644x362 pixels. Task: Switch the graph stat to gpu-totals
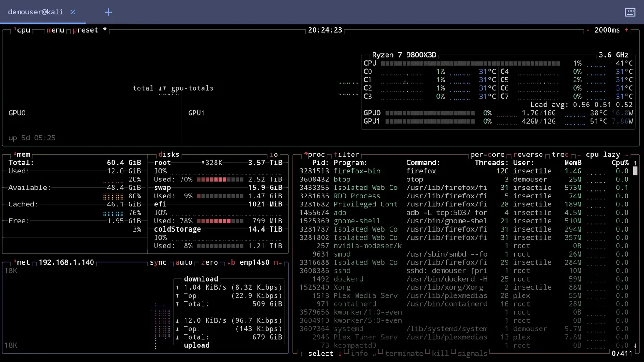coord(192,88)
